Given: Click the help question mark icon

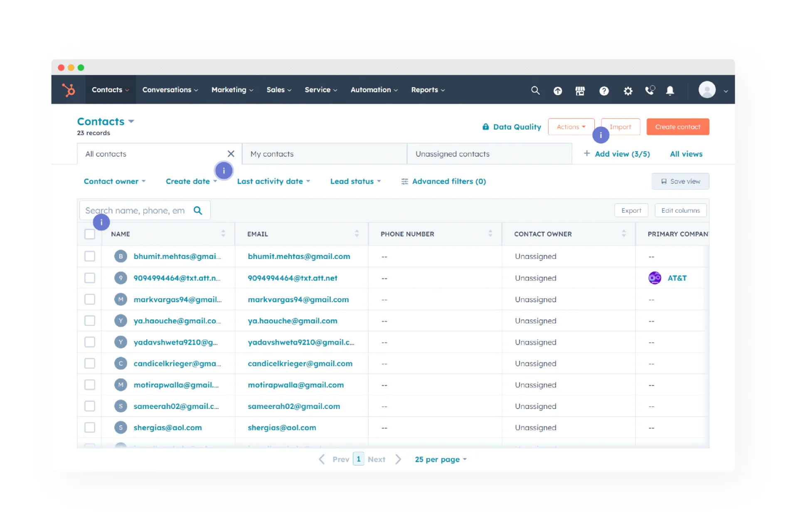Looking at the screenshot, I should point(604,90).
